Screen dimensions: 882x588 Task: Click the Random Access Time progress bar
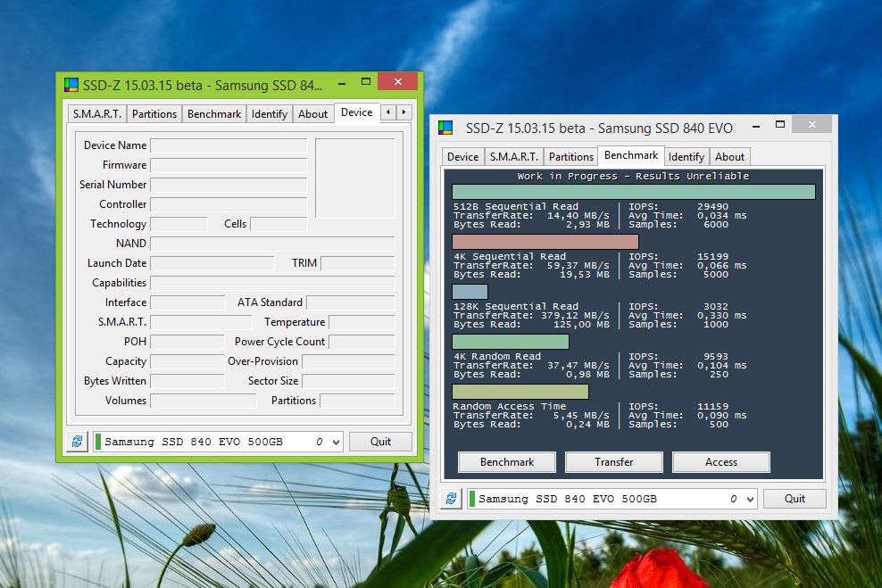tap(520, 392)
